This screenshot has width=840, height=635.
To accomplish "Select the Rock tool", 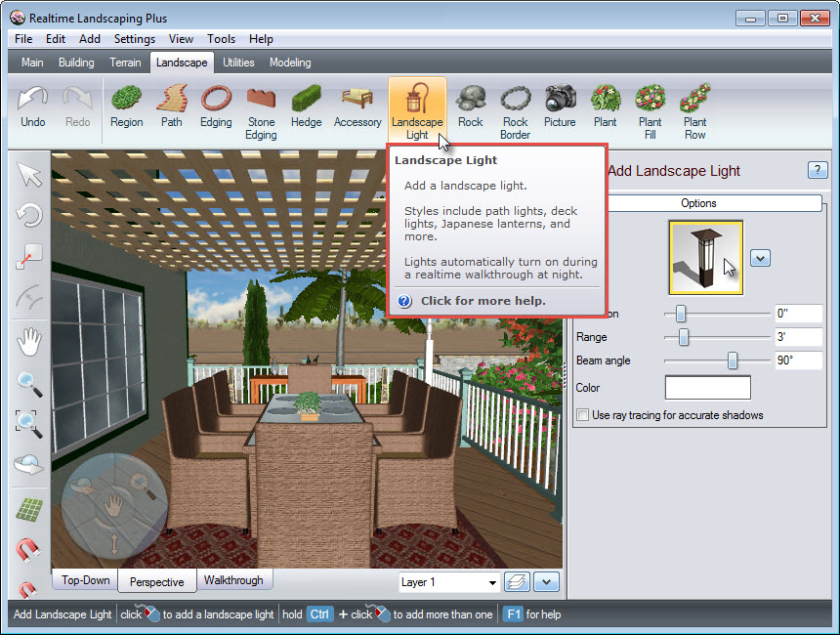I will tap(471, 107).
